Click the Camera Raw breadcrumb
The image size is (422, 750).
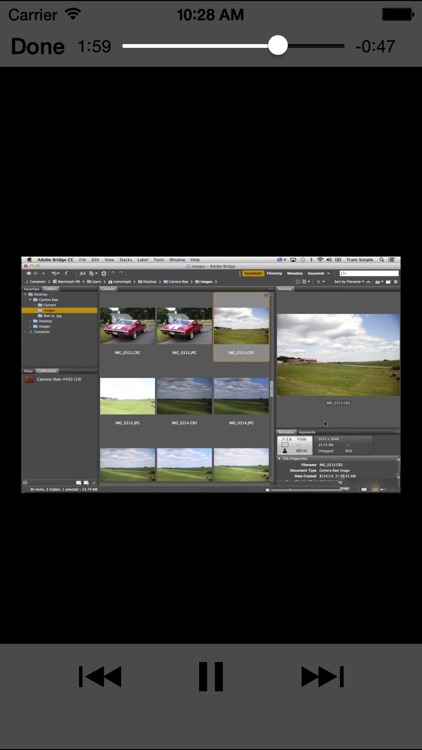[x=174, y=282]
